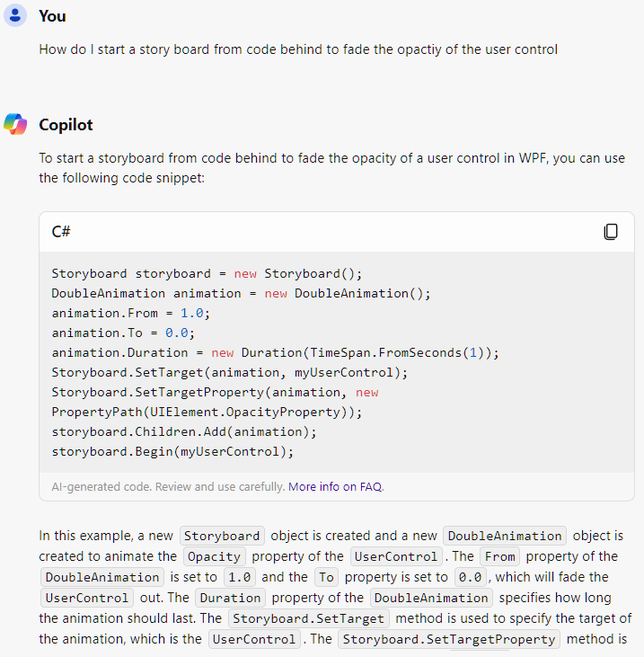The height and width of the screenshot is (657, 644).
Task: Open the More info on FAQ link
Action: coord(335,486)
